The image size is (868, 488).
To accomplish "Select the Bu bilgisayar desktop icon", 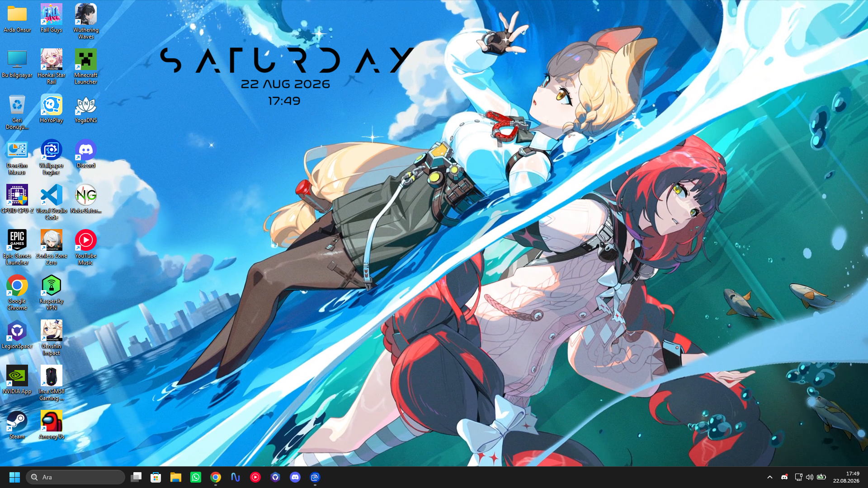I will coord(17,63).
